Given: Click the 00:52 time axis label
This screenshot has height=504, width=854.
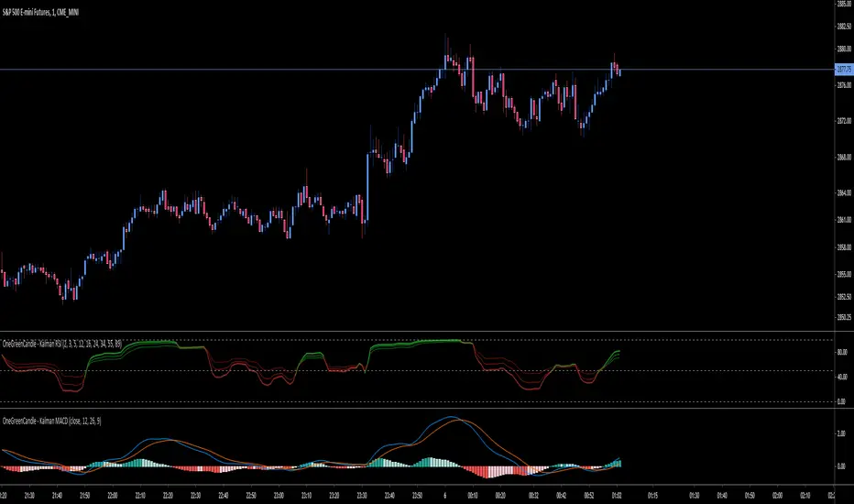Looking at the screenshot, I should (589, 496).
